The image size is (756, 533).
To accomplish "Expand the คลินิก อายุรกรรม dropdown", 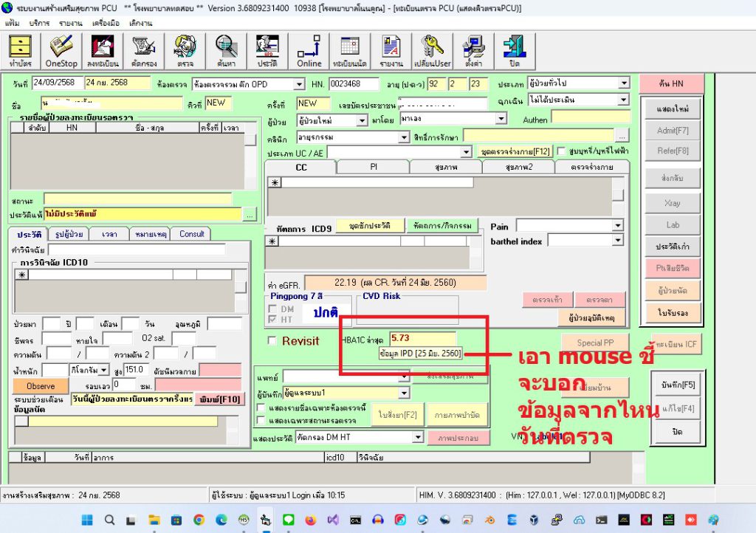I will pos(404,137).
